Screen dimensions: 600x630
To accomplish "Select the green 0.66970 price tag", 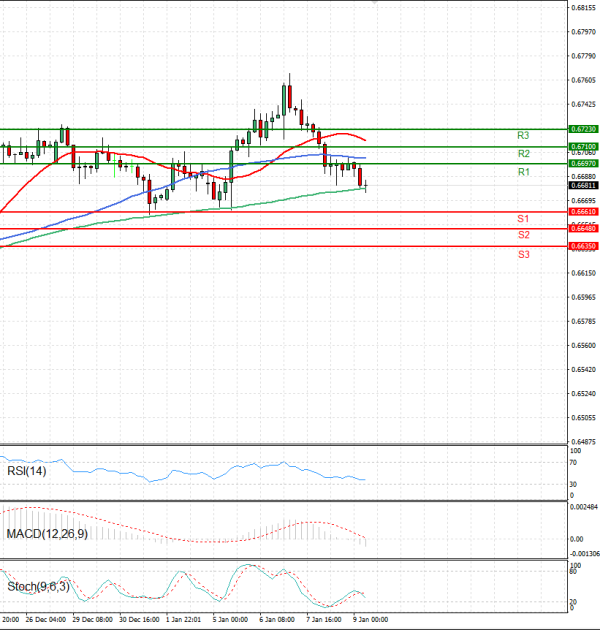I will [583, 163].
